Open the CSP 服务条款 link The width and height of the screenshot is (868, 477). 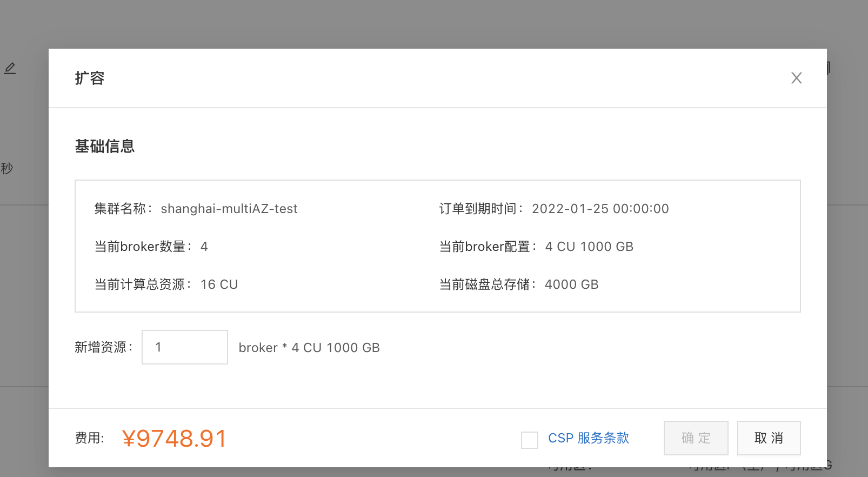[589, 438]
